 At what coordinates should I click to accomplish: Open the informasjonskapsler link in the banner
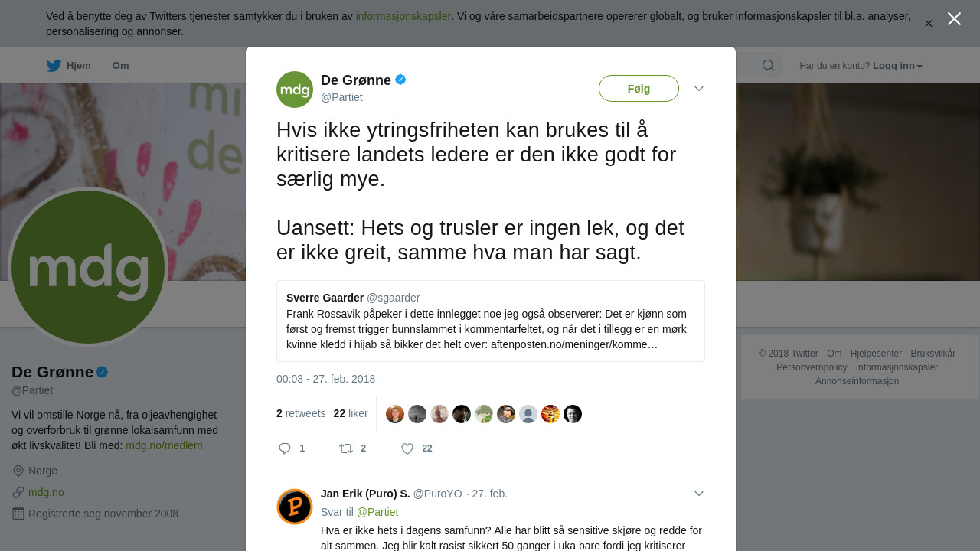tap(403, 16)
